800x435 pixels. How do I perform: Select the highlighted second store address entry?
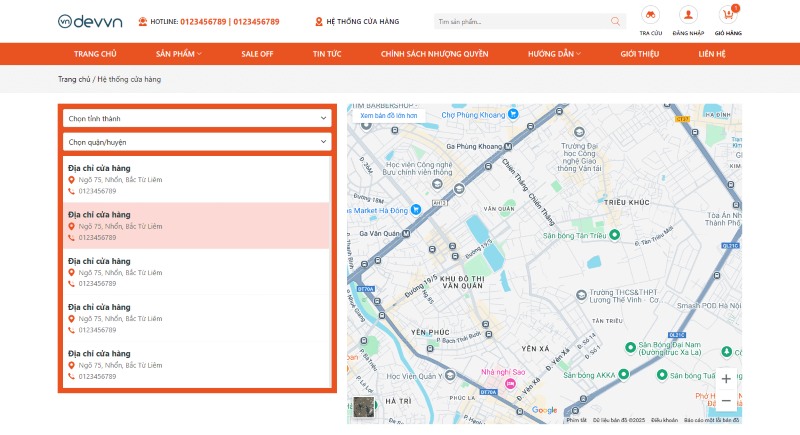(196, 225)
